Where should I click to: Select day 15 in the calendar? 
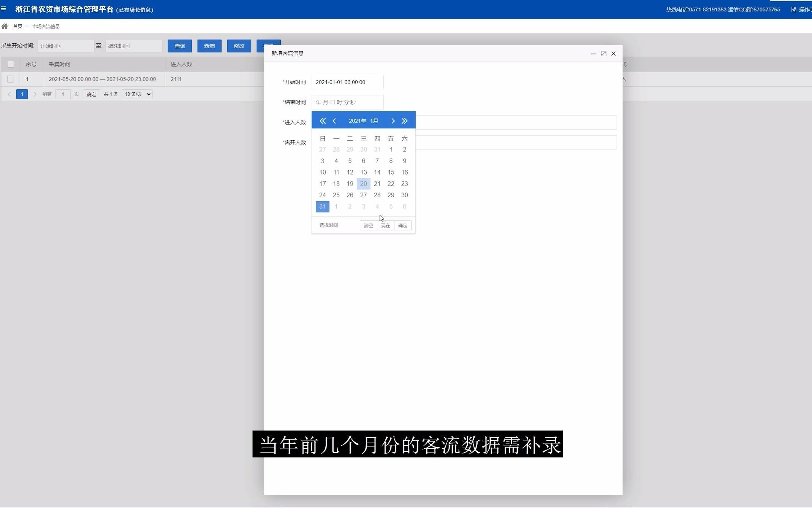(391, 172)
